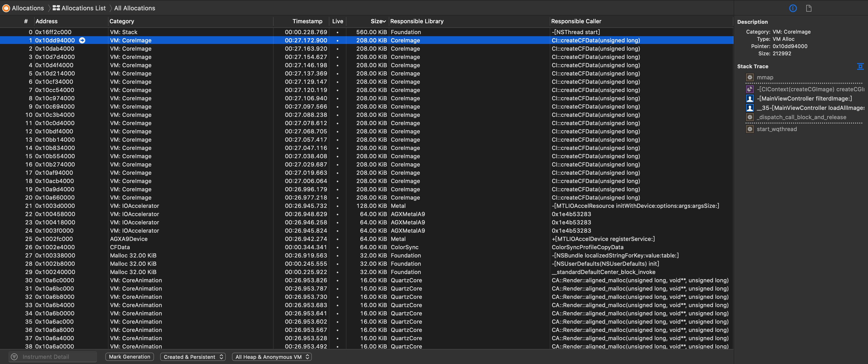Click the CIContext createCGImage frame icon
The width and height of the screenshot is (868, 364).
click(x=750, y=89)
